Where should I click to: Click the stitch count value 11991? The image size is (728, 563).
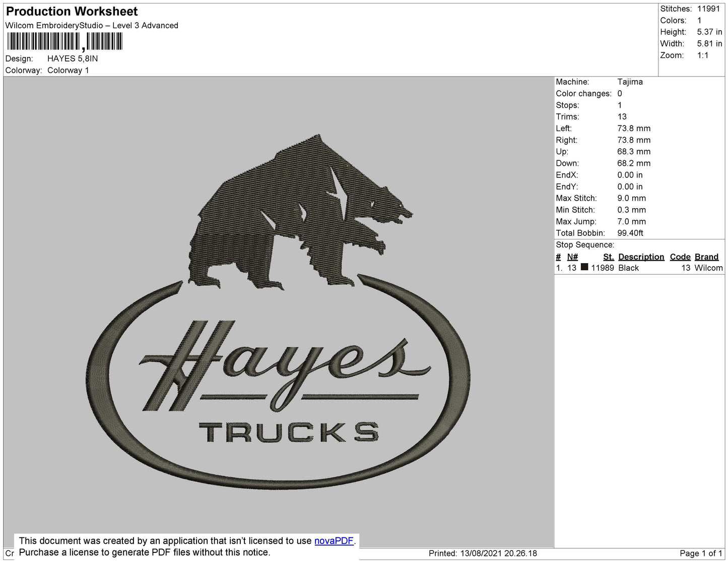tap(708, 9)
